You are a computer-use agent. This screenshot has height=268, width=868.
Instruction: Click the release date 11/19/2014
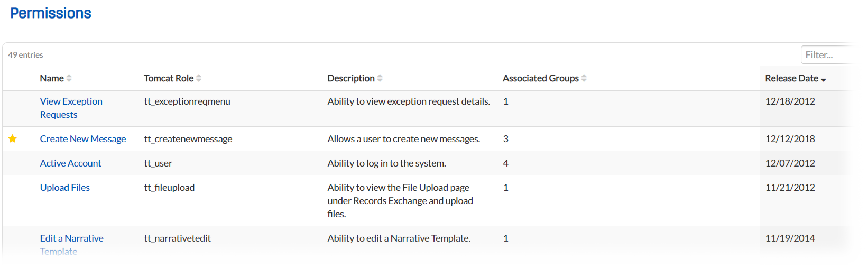790,238
